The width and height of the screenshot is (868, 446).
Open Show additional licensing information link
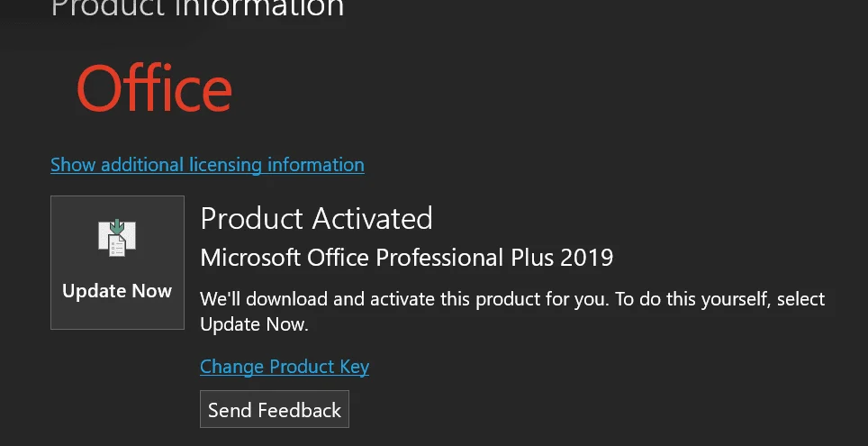coord(207,165)
